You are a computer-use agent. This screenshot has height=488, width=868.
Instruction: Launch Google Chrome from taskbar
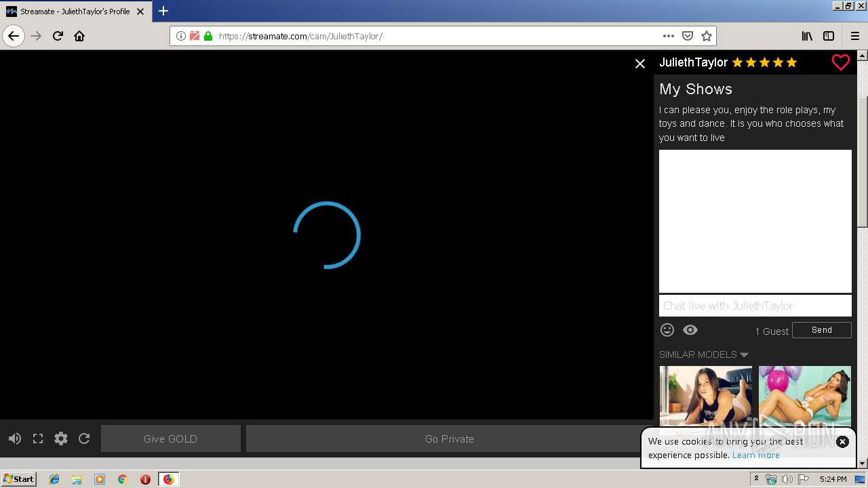click(x=122, y=479)
